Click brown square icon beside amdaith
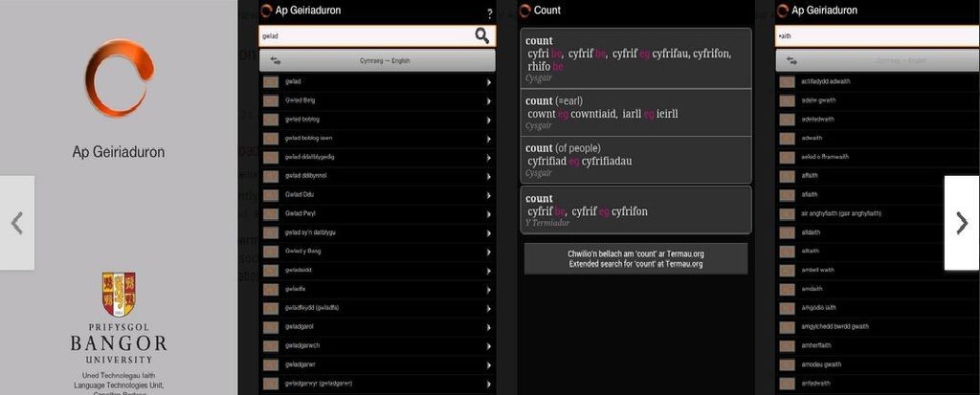980x395 pixels. (788, 290)
